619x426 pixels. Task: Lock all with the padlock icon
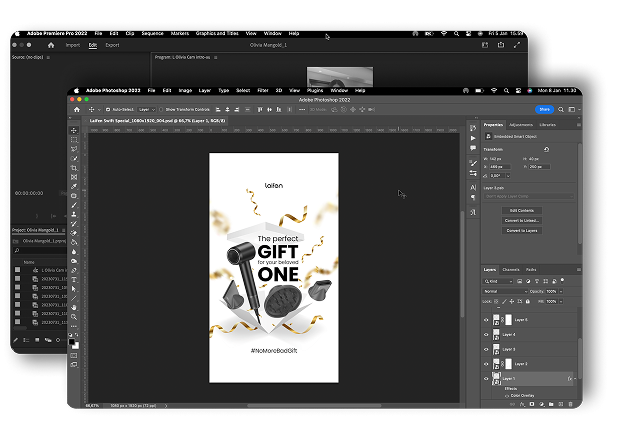point(528,301)
